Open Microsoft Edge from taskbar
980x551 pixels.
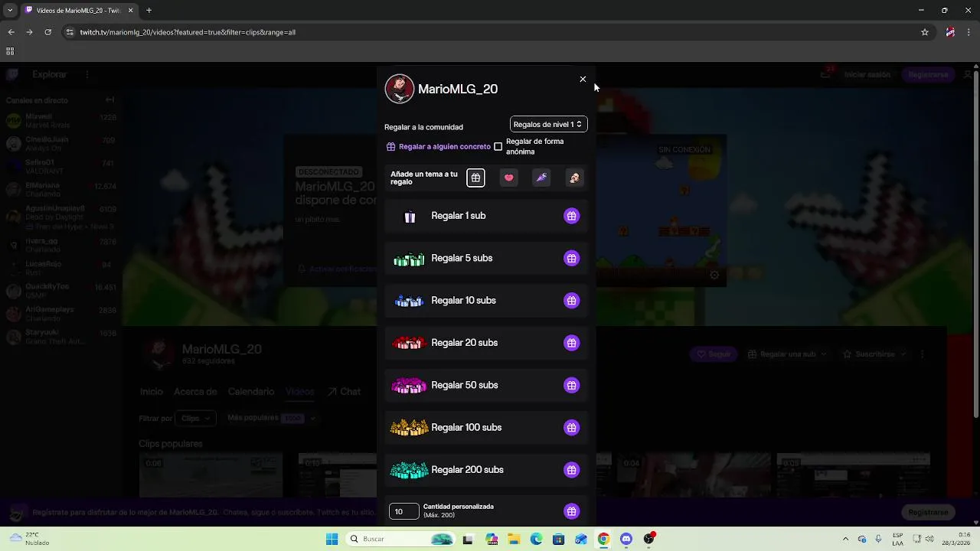click(x=536, y=539)
